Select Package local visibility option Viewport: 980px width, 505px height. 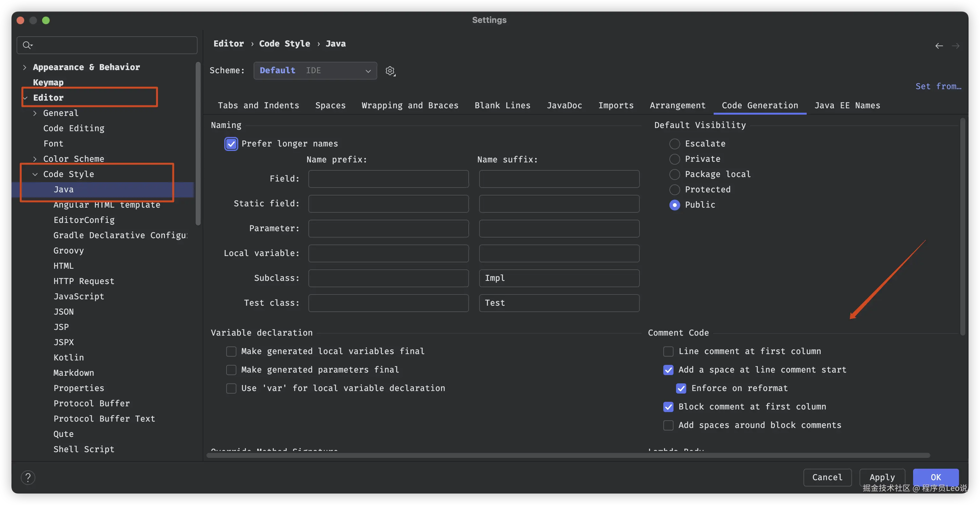674,174
